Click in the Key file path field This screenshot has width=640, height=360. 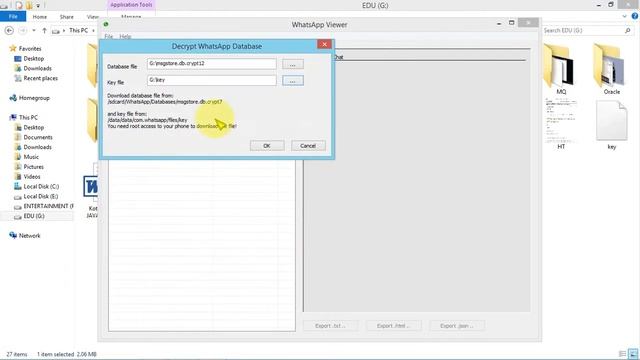pyautogui.click(x=211, y=80)
